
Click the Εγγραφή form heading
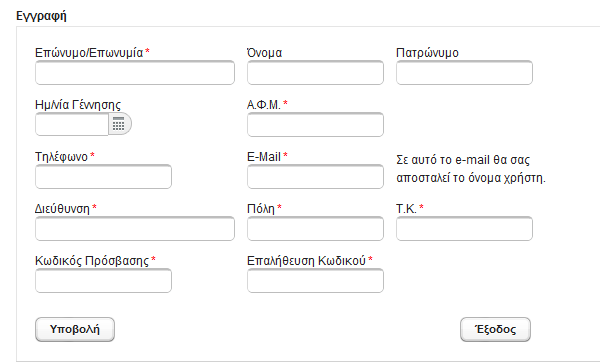click(41, 16)
